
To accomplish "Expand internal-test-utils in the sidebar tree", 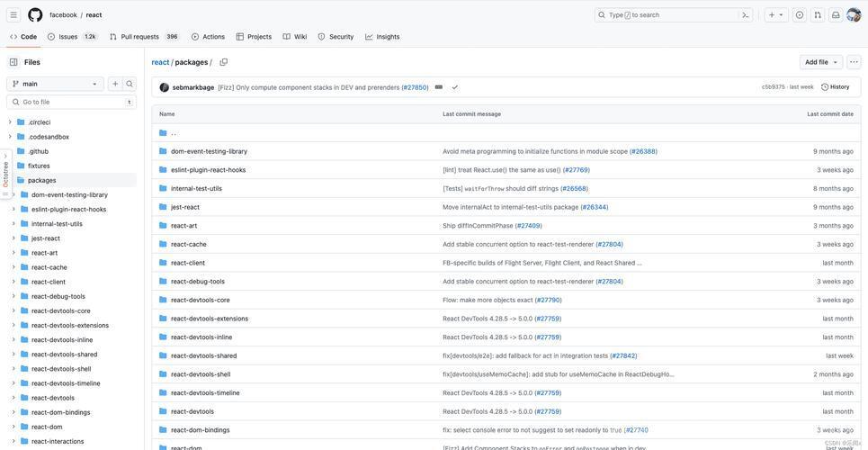I will (x=13, y=223).
